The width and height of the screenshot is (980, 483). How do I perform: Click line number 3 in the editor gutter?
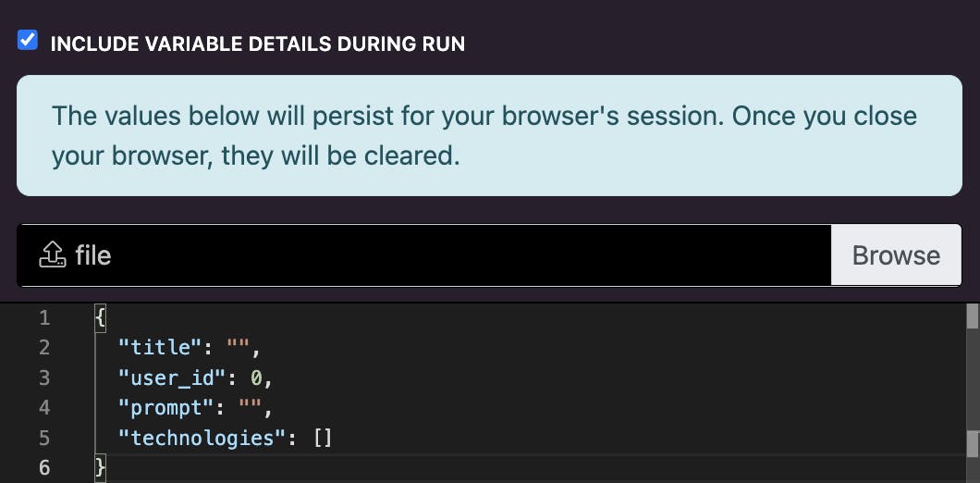coord(43,378)
